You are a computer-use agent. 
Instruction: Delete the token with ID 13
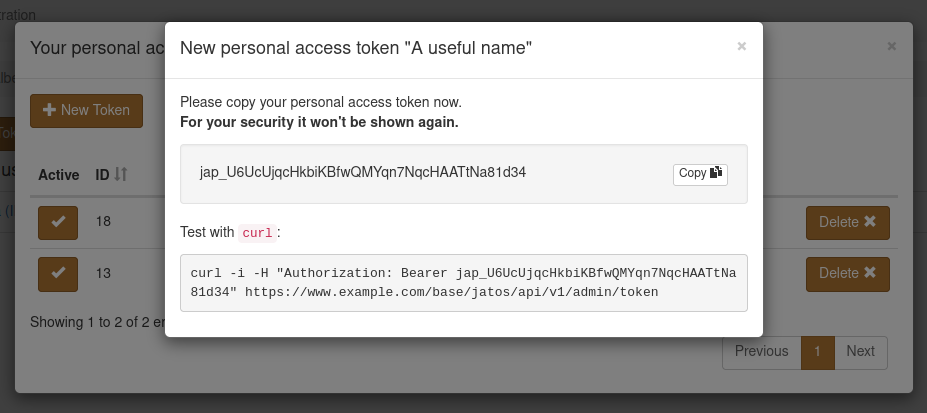[x=847, y=274]
